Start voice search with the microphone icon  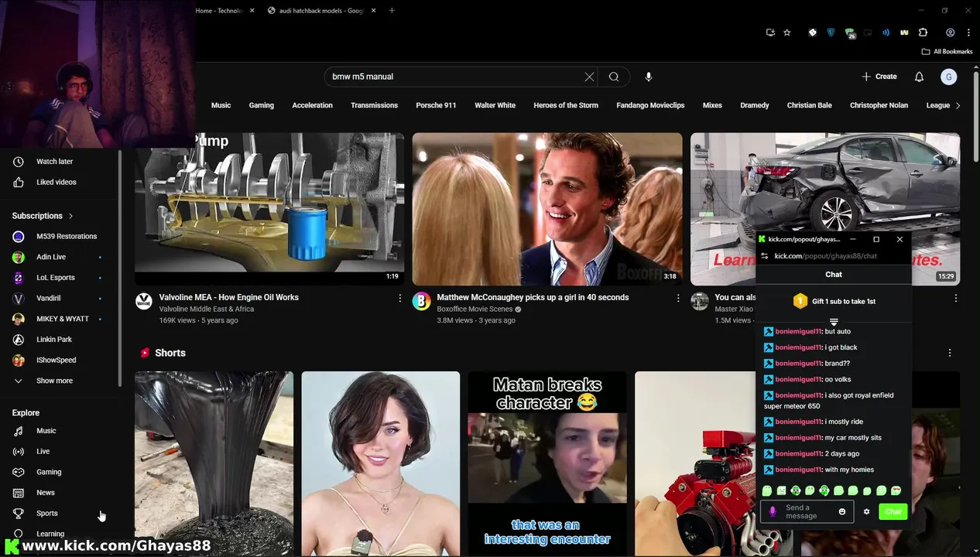(x=649, y=77)
